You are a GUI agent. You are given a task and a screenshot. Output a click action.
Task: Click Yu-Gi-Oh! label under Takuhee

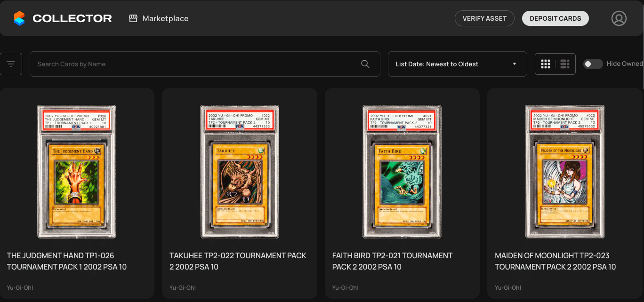point(183,287)
